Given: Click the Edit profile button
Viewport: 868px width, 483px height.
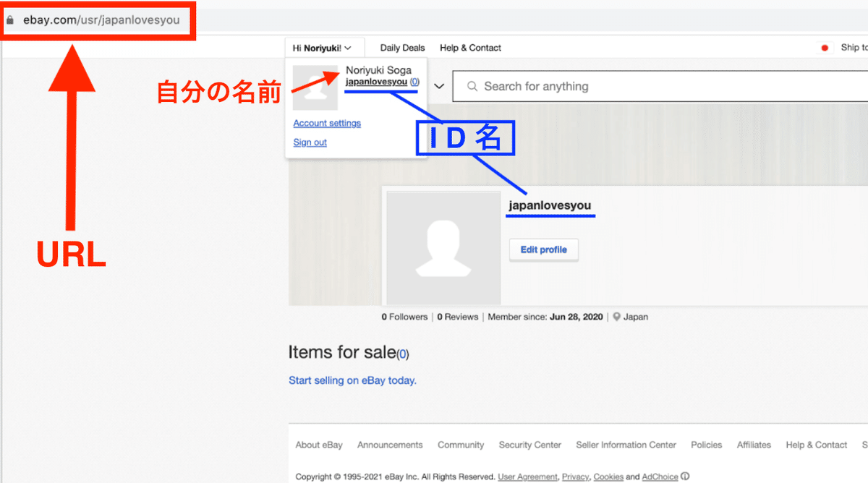Looking at the screenshot, I should coord(544,249).
